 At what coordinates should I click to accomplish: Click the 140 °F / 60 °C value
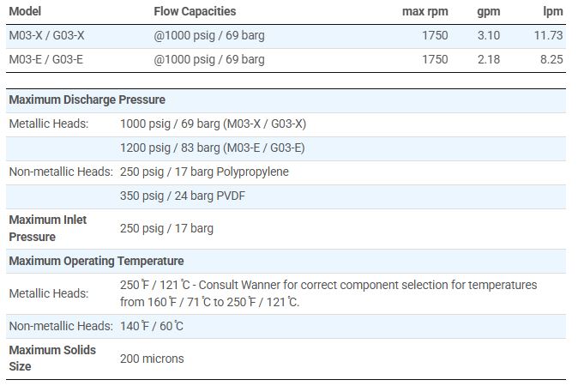(152, 326)
